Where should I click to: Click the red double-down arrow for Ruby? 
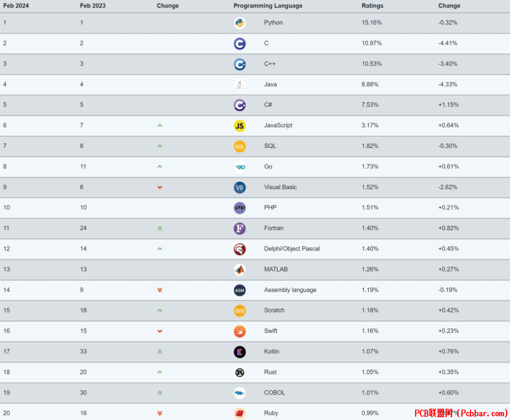tap(160, 413)
